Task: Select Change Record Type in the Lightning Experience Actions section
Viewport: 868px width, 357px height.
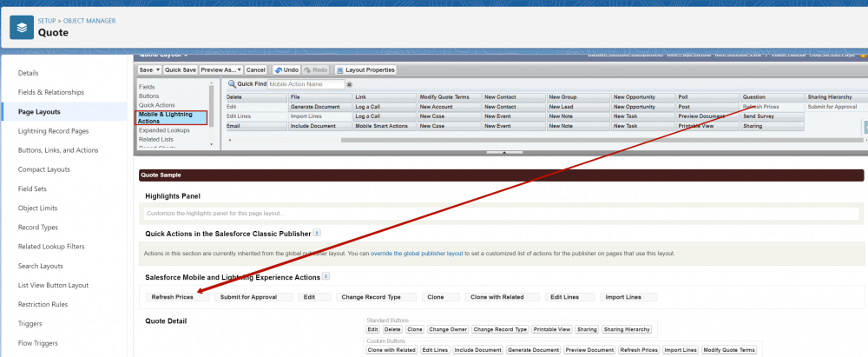Action: click(x=376, y=297)
